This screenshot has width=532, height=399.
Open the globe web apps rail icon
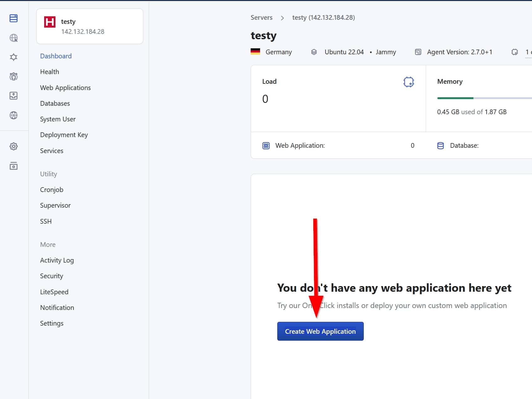click(x=13, y=38)
